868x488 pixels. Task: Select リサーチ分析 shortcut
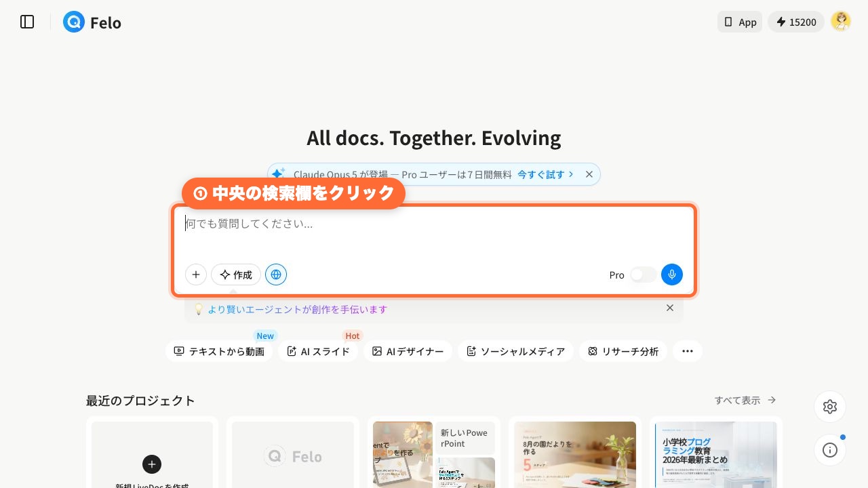[623, 351]
